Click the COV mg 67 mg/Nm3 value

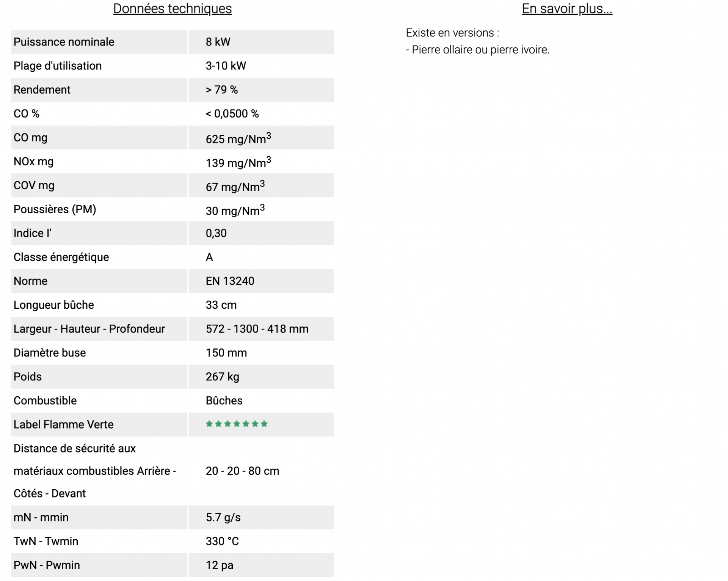click(x=235, y=186)
